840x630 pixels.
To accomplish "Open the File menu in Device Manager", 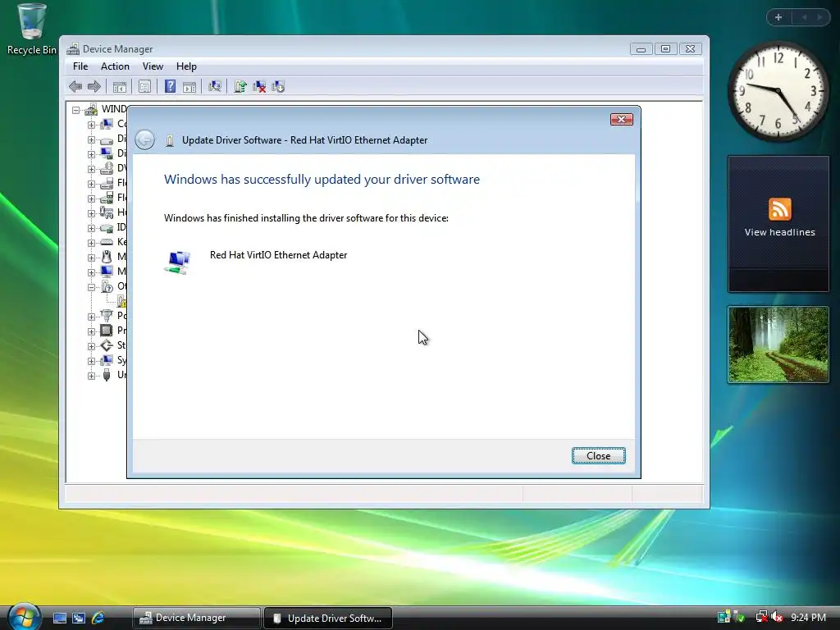I will pyautogui.click(x=80, y=66).
